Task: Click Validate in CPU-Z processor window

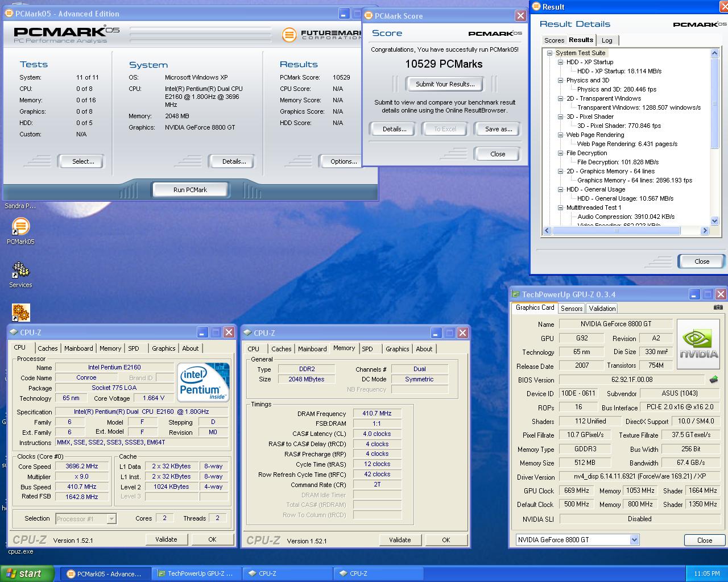Action: click(x=166, y=539)
